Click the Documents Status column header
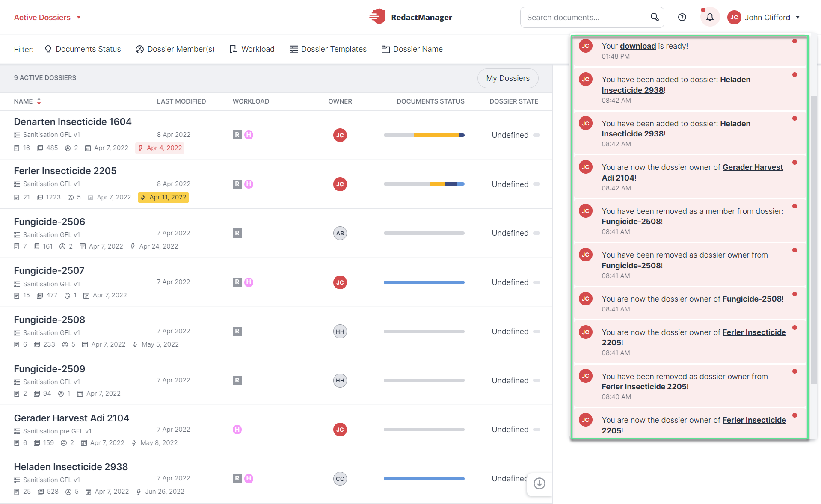This screenshot has width=821, height=504. (430, 101)
